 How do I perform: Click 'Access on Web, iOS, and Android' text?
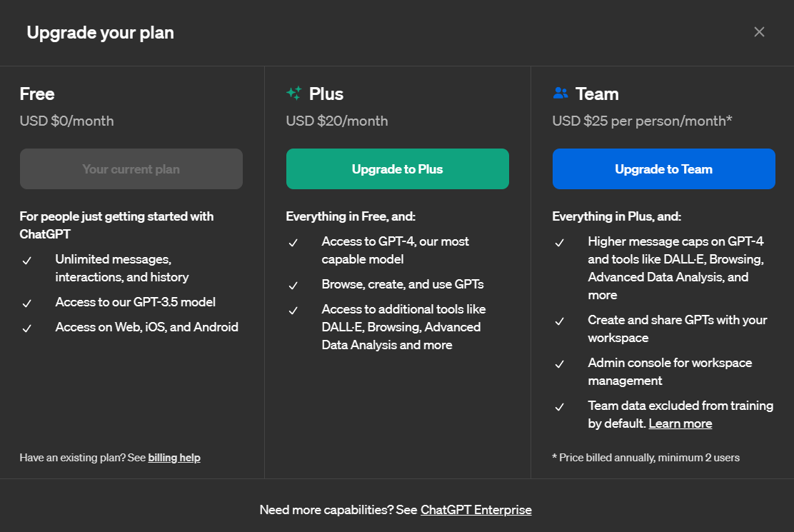147,327
